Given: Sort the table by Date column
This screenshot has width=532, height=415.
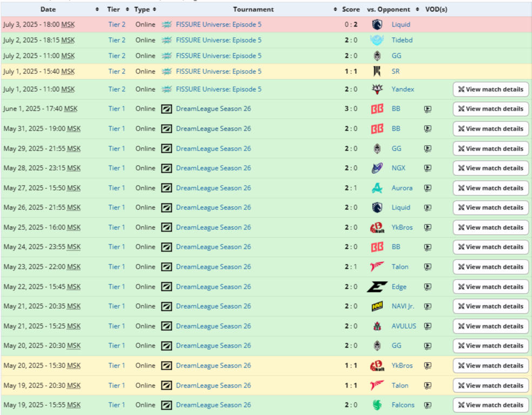Looking at the screenshot, I should click(48, 9).
